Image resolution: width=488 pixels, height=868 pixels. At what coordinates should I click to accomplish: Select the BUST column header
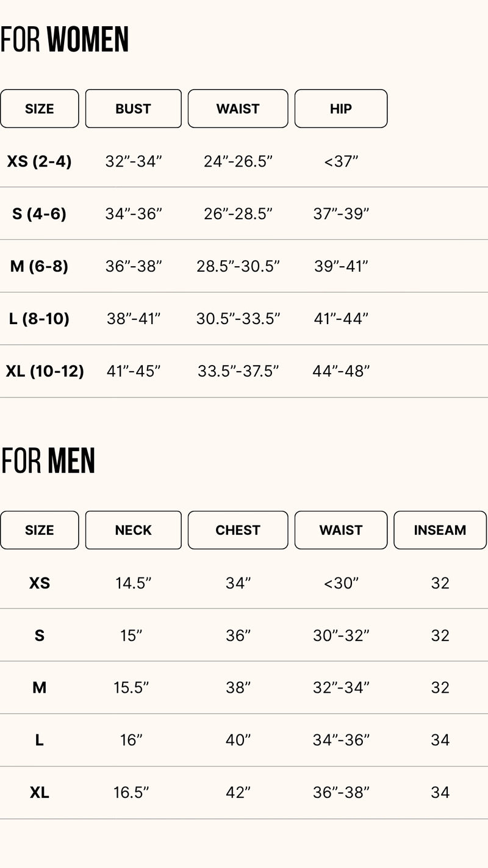[x=133, y=109]
